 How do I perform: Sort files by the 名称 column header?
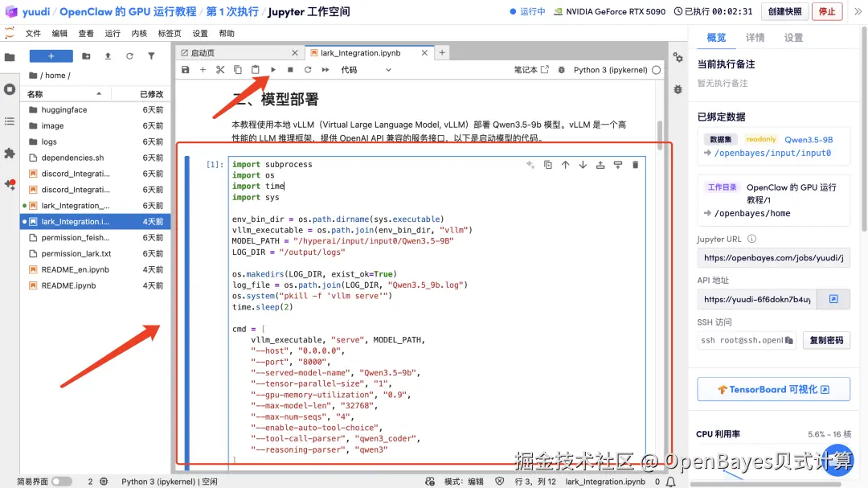[x=35, y=94]
